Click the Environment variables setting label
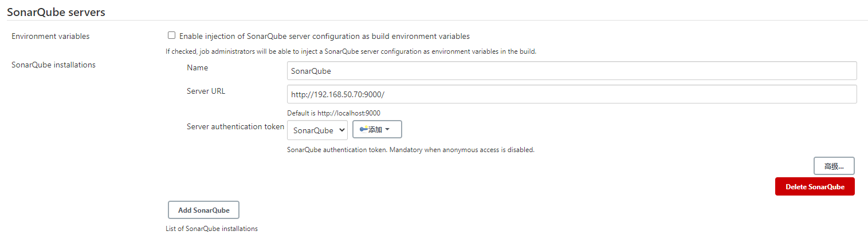 tap(50, 36)
